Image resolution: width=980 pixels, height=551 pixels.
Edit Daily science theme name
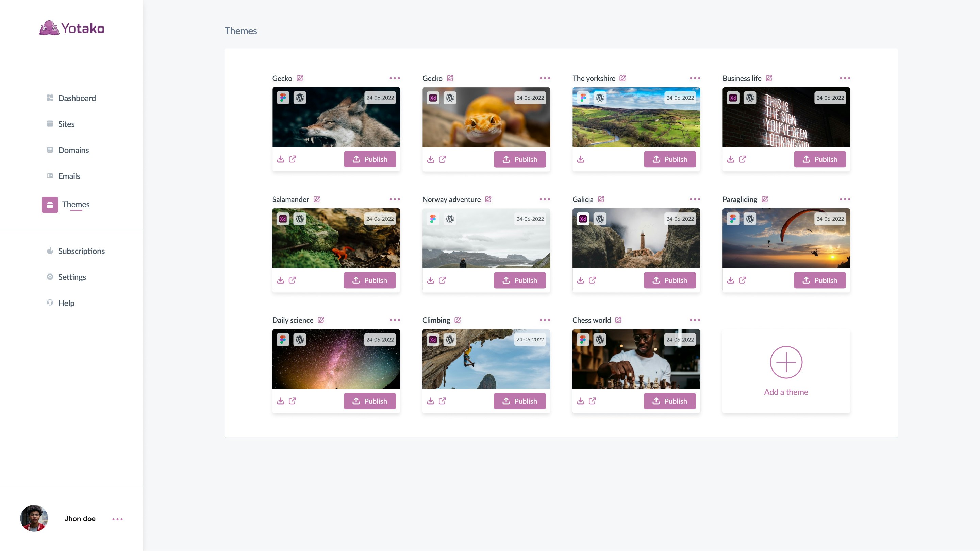[x=321, y=320]
